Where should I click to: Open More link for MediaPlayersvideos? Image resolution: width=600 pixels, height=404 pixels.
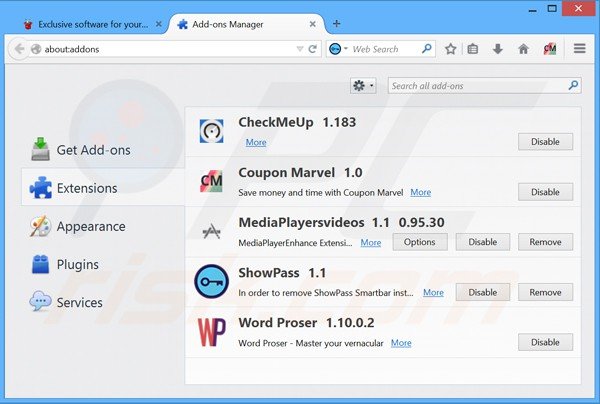[x=371, y=243]
